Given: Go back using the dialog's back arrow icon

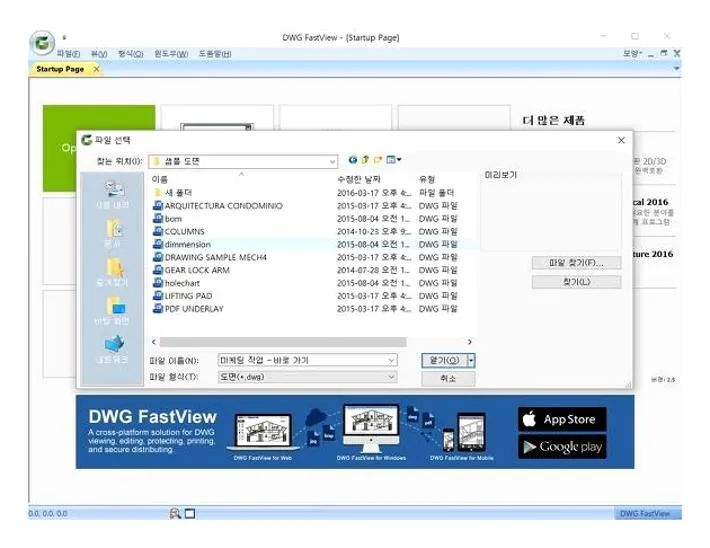Looking at the screenshot, I should (x=353, y=160).
